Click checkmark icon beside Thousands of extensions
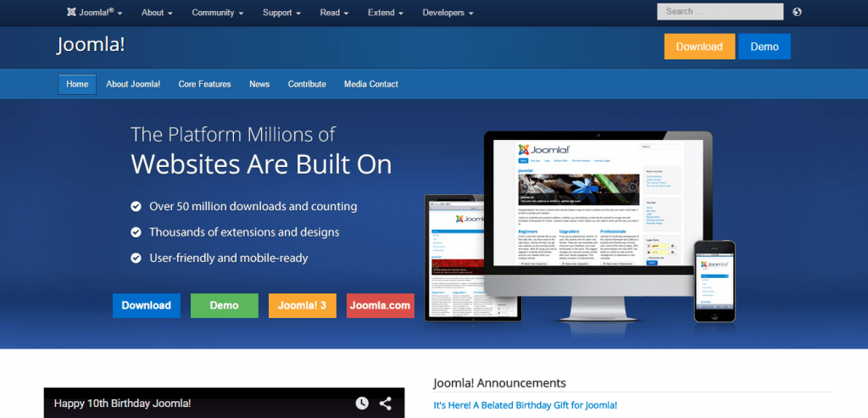The width and height of the screenshot is (868, 418). pyautogui.click(x=136, y=232)
